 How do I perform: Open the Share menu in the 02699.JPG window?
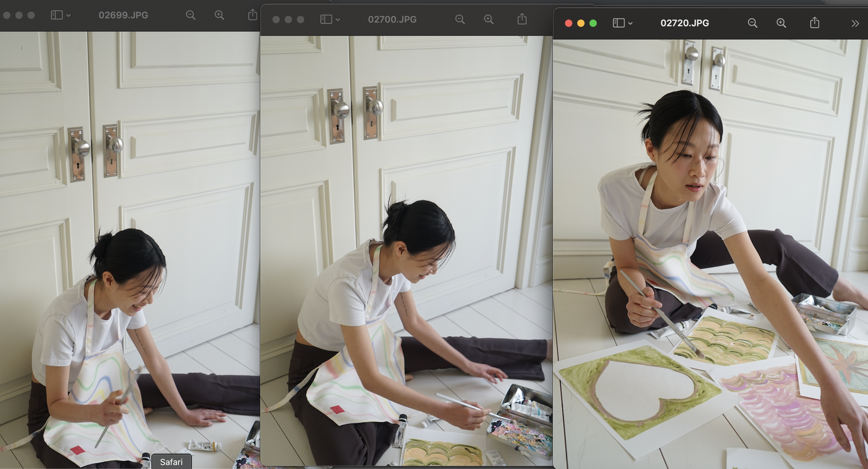click(252, 14)
